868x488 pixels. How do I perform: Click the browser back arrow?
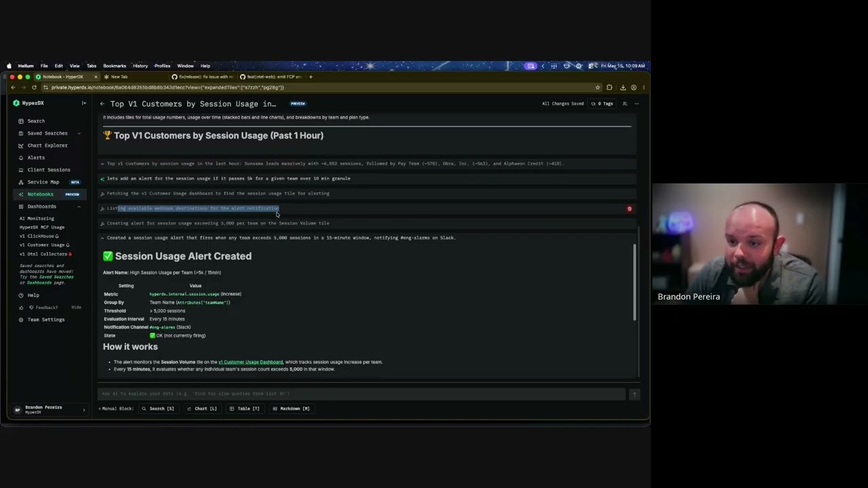[x=13, y=87]
